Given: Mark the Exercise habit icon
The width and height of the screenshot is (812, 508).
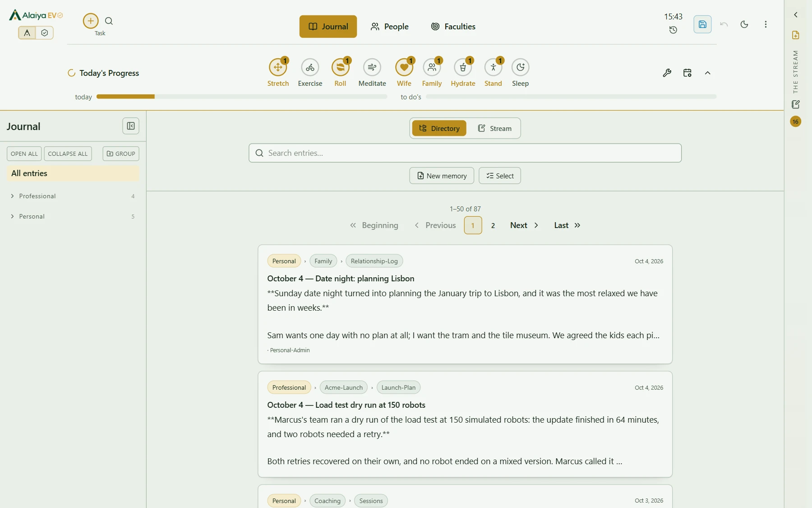Looking at the screenshot, I should point(310,67).
